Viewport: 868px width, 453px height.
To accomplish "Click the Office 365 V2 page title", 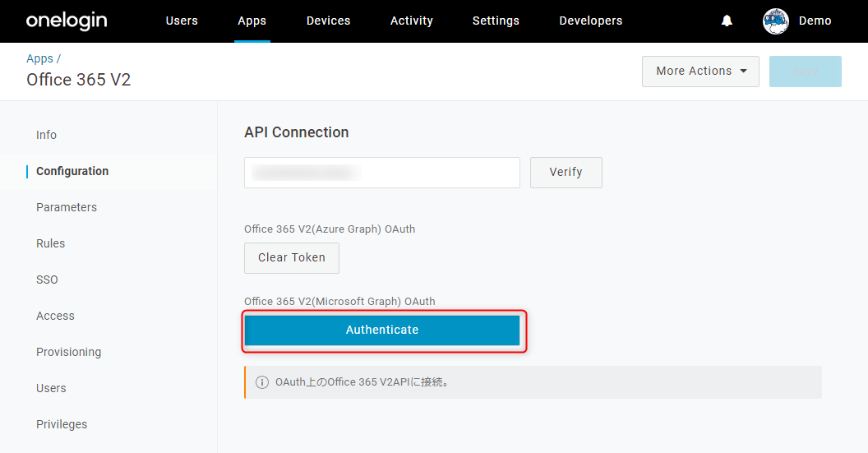I will (x=79, y=80).
